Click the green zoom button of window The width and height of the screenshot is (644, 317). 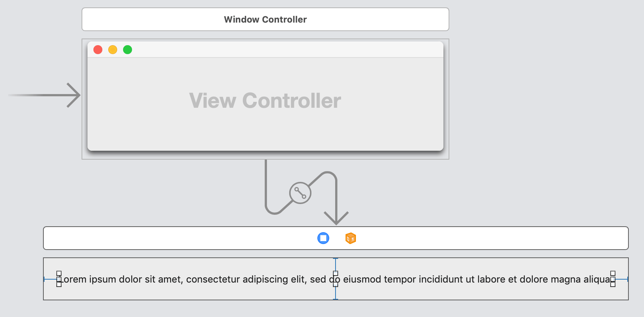tap(128, 50)
